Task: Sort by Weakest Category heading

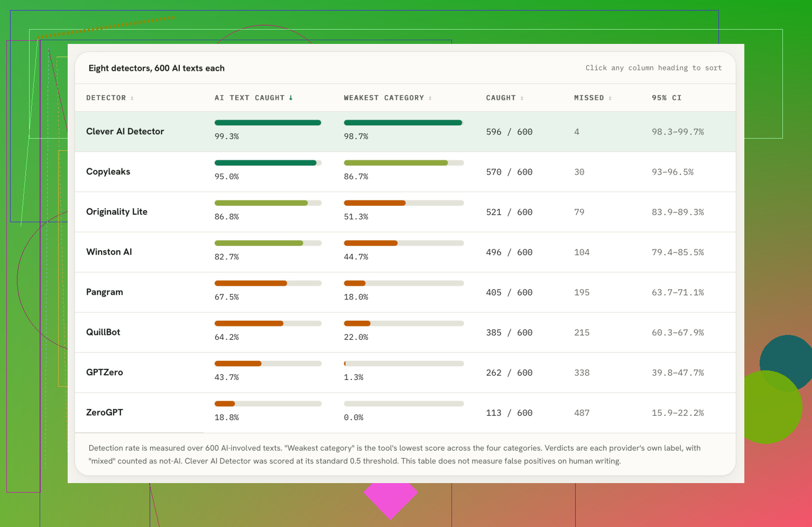Action: point(388,98)
